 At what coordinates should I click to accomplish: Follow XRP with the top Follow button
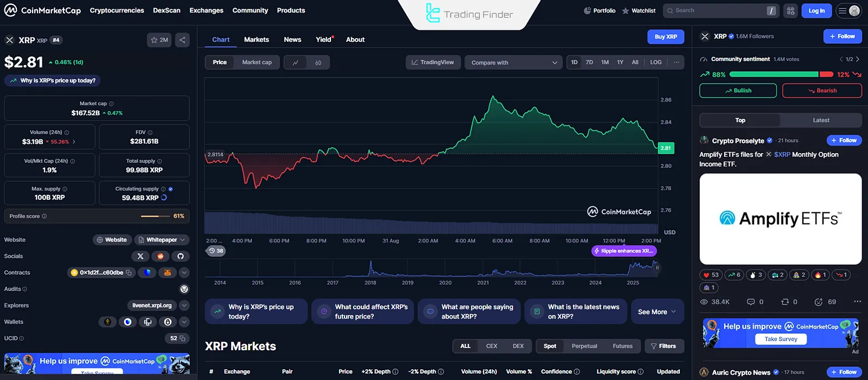843,36
